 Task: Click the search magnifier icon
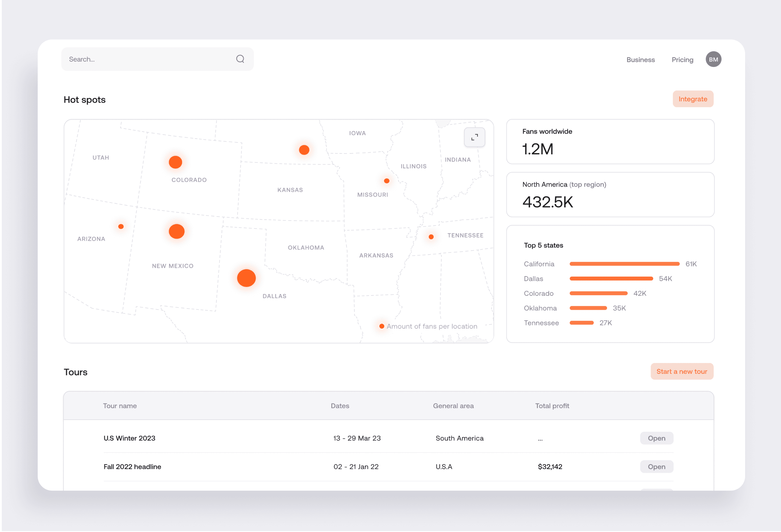point(240,59)
